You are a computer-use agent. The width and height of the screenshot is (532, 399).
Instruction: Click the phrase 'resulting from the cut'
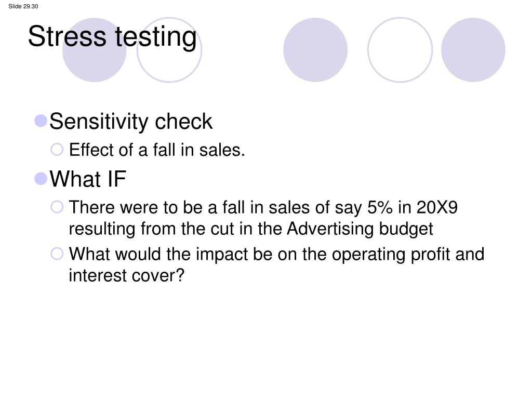[x=151, y=229]
